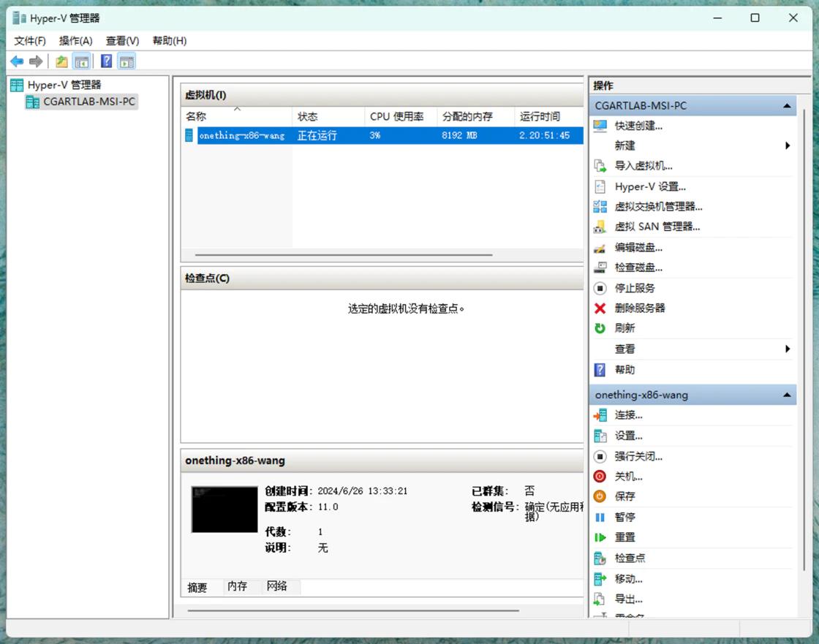Click the 停止服务 stop icon

coord(600,288)
